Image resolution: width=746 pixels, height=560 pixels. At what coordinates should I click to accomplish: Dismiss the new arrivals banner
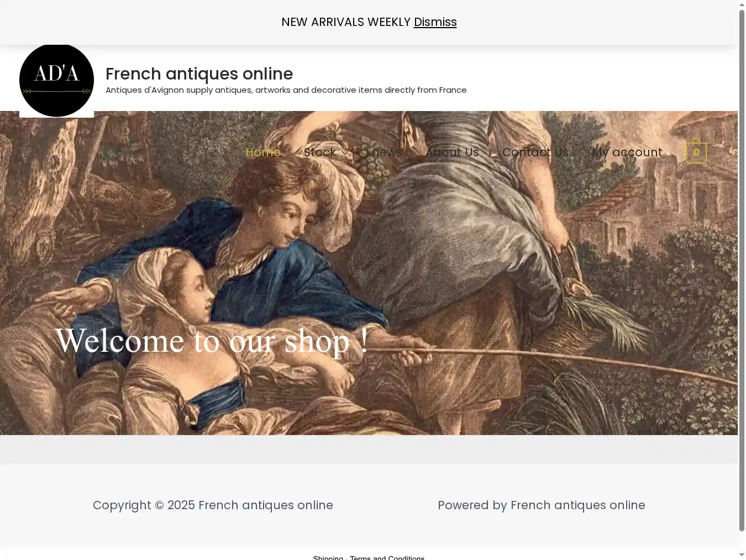435,22
